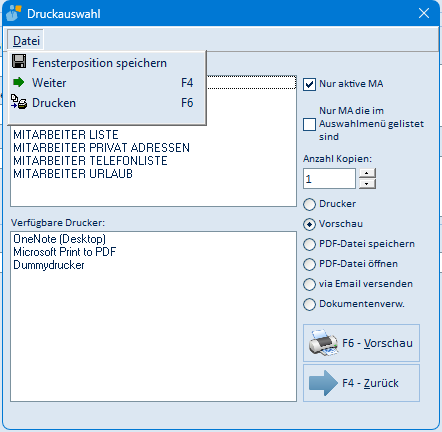Select the Drucker radio option
The width and height of the screenshot is (442, 432).
pyautogui.click(x=309, y=204)
